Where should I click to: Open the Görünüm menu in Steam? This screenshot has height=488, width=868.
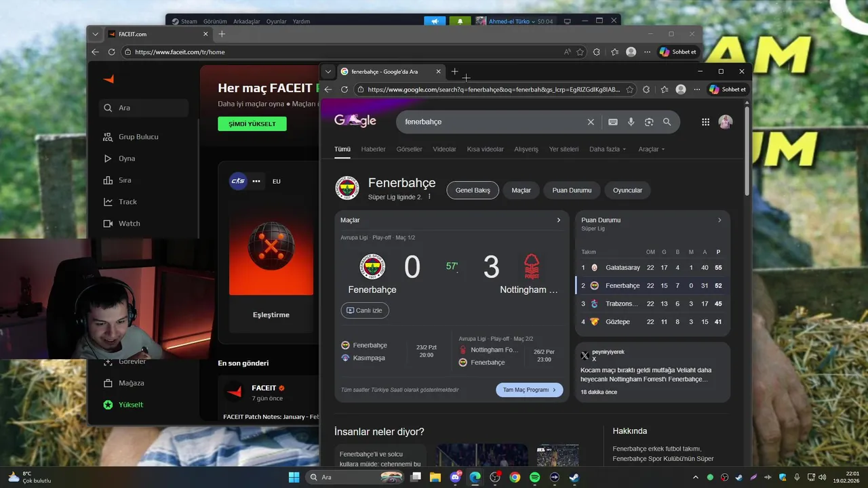pyautogui.click(x=215, y=21)
